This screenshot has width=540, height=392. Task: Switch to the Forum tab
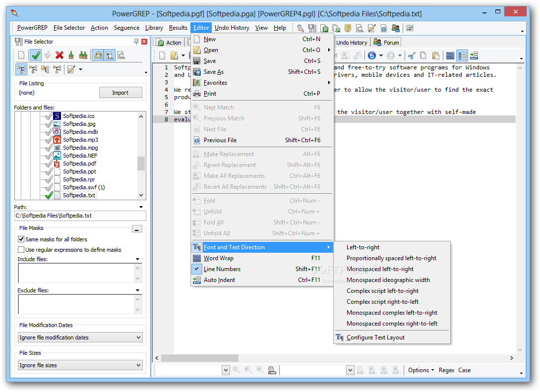[386, 42]
